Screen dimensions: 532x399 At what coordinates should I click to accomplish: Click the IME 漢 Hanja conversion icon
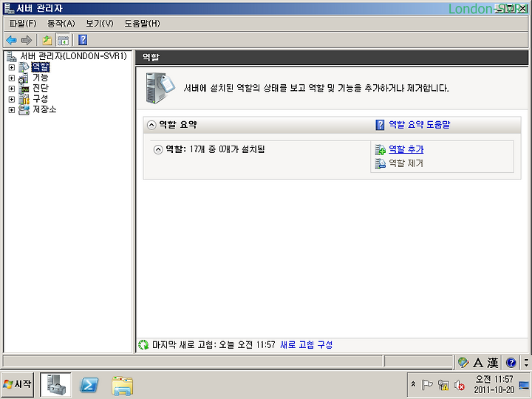[x=493, y=363]
